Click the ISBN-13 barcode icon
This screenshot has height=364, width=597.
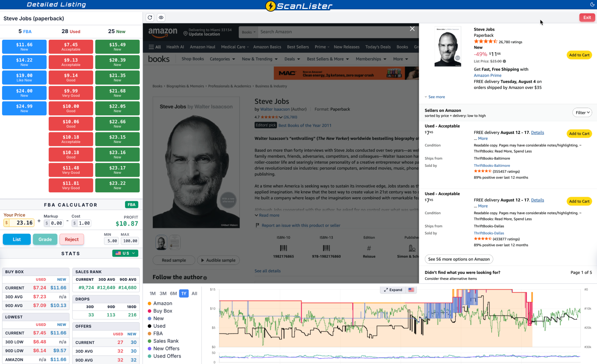click(x=326, y=248)
